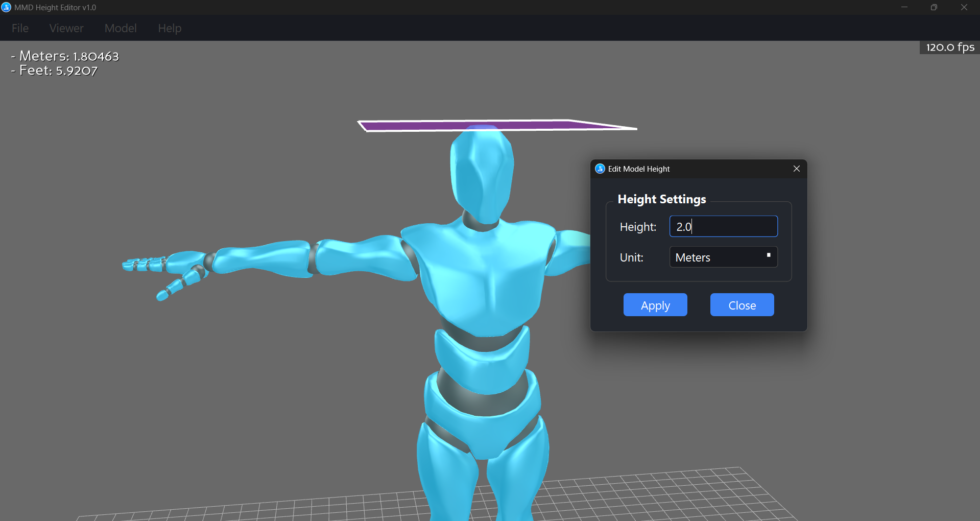Click the Height Settings group title
This screenshot has width=980, height=521.
[x=662, y=199]
